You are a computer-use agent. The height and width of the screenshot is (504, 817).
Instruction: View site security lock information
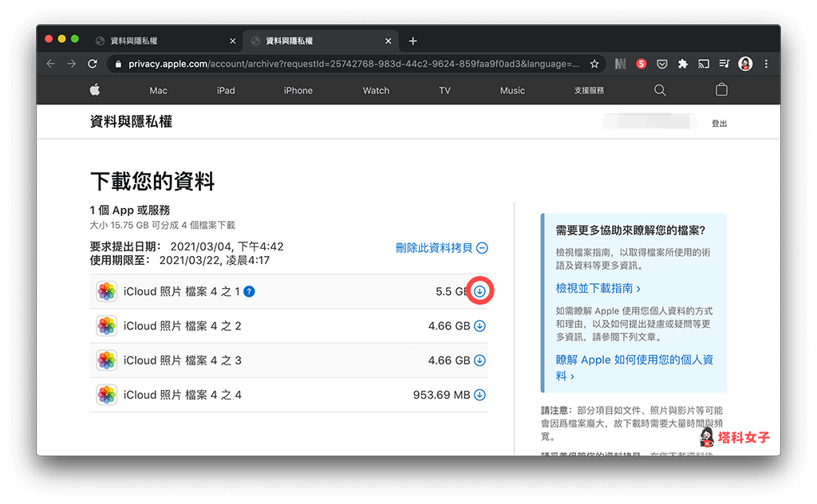pos(118,64)
